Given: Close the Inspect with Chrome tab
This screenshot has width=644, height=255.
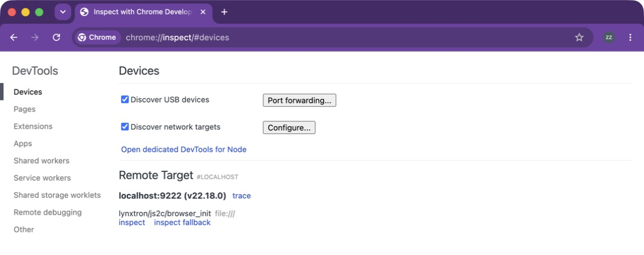Looking at the screenshot, I should [202, 12].
